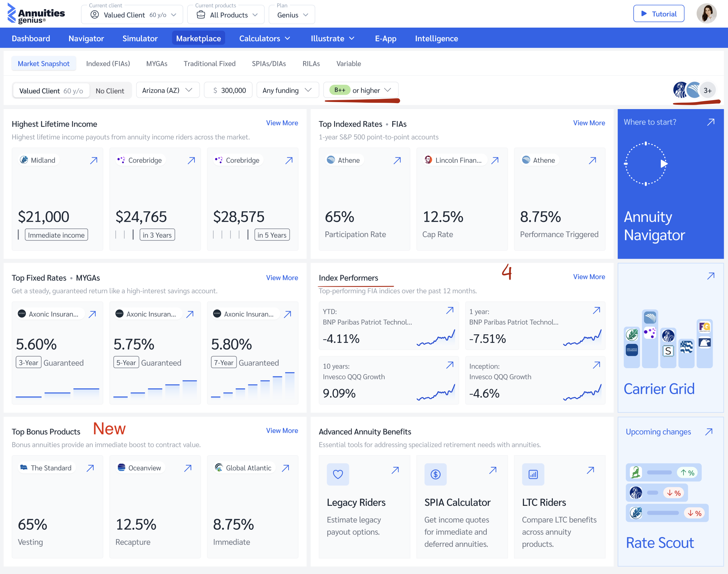Image resolution: width=728 pixels, height=574 pixels.
Task: Open the $28,575 Corebridge card arrow
Action: pos(289,160)
